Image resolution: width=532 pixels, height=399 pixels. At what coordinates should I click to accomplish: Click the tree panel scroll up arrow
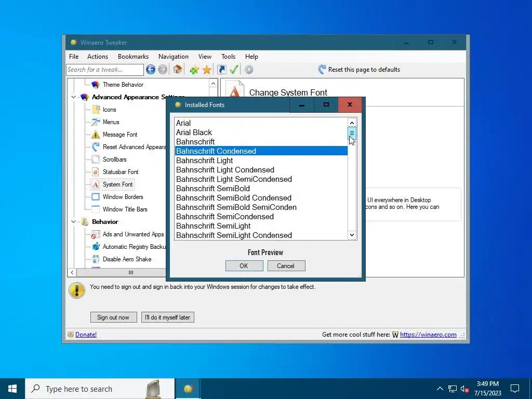click(x=213, y=84)
